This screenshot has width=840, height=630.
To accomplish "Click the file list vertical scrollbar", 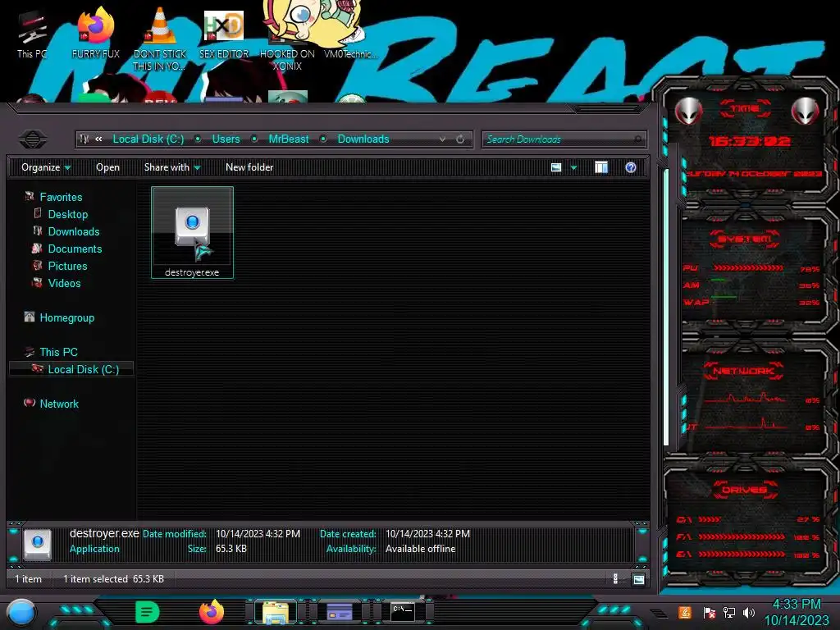I will pos(666,308).
